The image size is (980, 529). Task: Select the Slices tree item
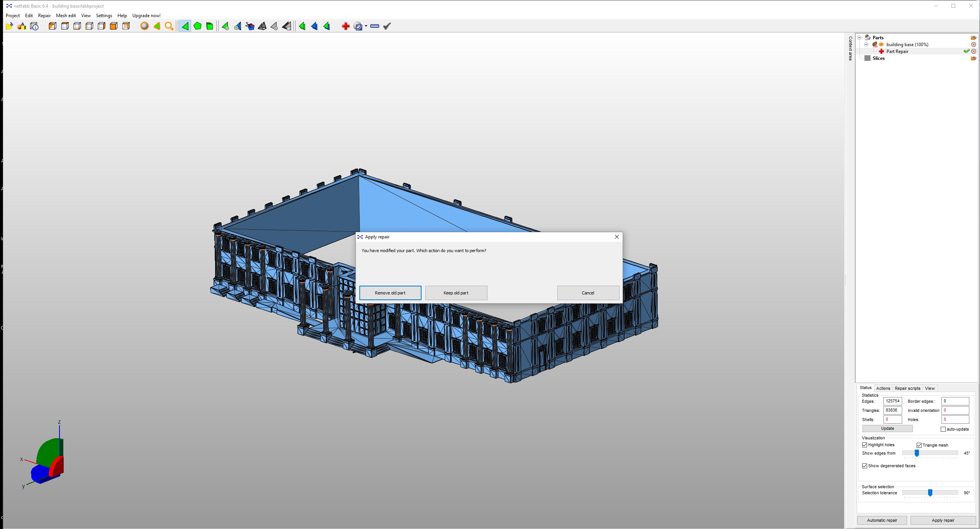tap(878, 58)
